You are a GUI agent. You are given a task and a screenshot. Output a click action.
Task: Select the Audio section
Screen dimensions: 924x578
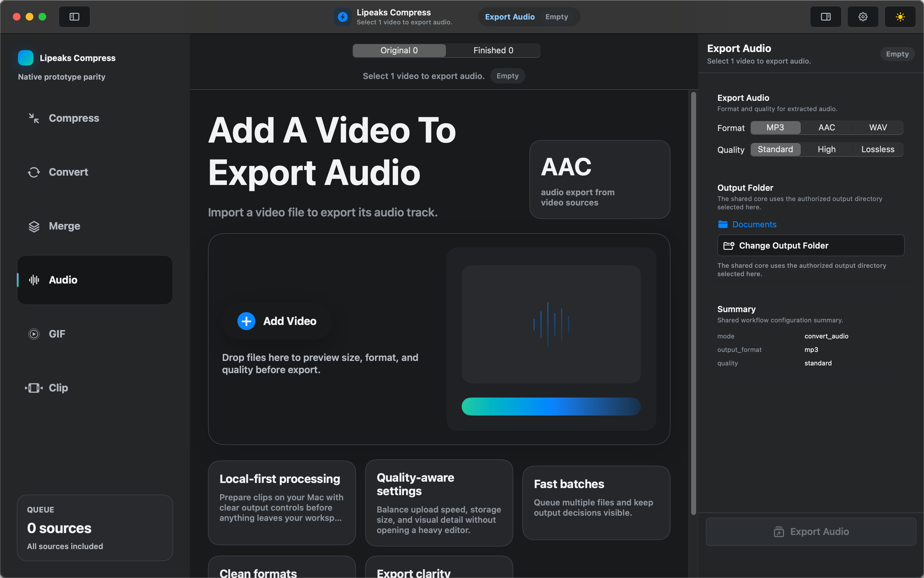[95, 280]
